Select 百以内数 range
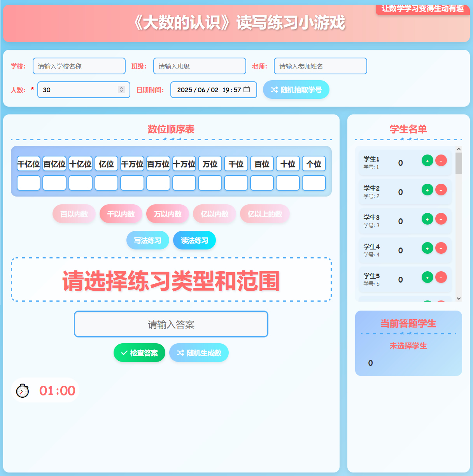The image size is (473, 476). click(74, 214)
